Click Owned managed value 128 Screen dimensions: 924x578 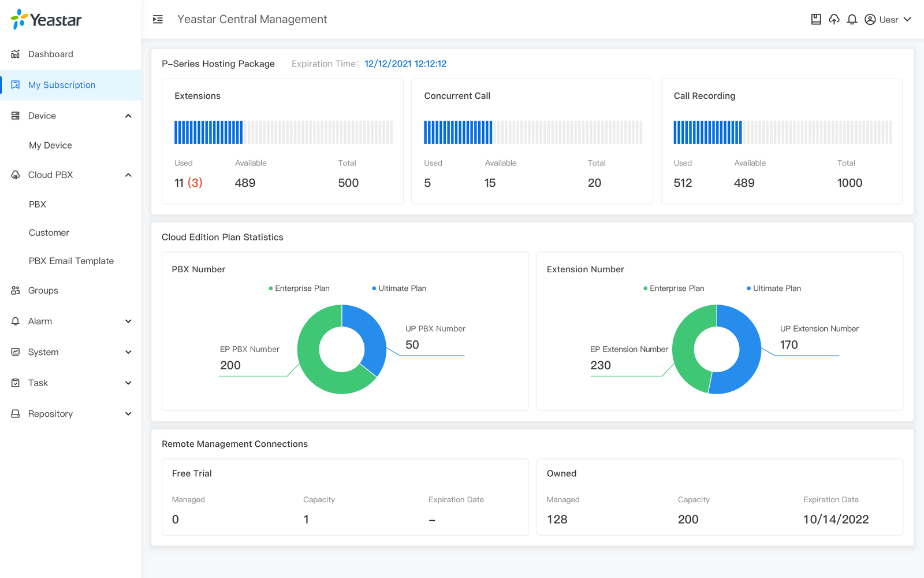click(557, 520)
